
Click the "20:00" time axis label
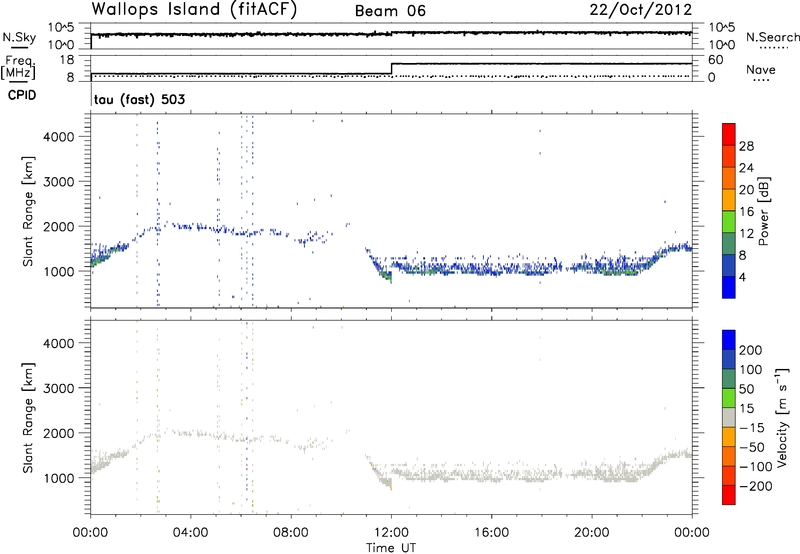tap(592, 533)
